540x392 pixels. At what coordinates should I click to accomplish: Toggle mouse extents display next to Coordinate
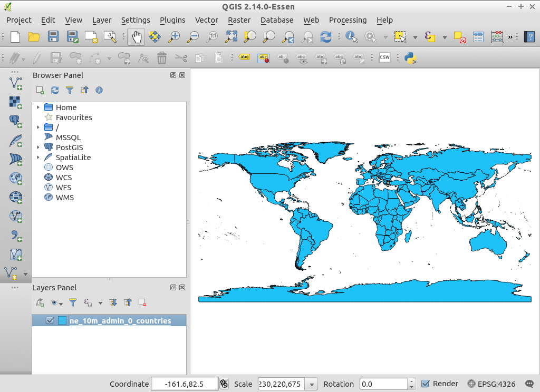pyautogui.click(x=224, y=384)
